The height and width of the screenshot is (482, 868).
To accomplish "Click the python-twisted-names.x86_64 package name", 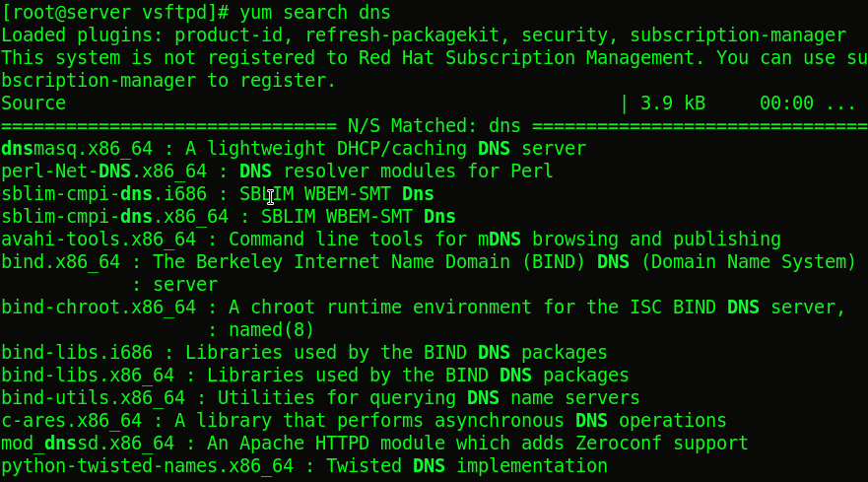I will click(x=147, y=466).
